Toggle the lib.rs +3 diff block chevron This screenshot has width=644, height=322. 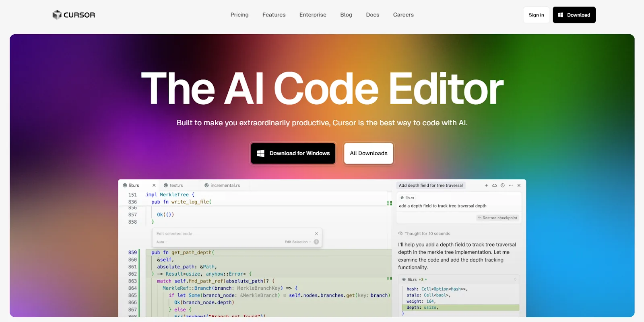(x=515, y=280)
